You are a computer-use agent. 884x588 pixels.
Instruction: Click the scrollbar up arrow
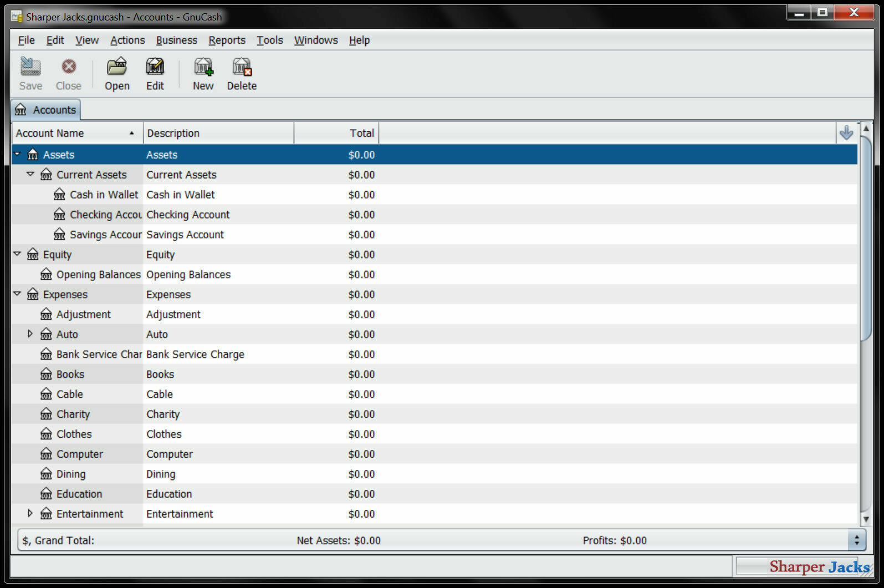click(866, 129)
